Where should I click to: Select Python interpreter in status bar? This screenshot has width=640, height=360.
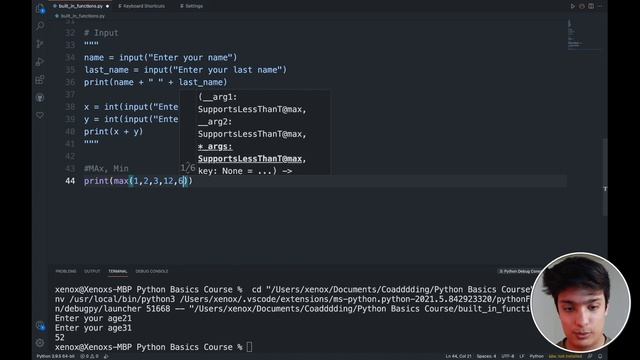(x=56, y=356)
